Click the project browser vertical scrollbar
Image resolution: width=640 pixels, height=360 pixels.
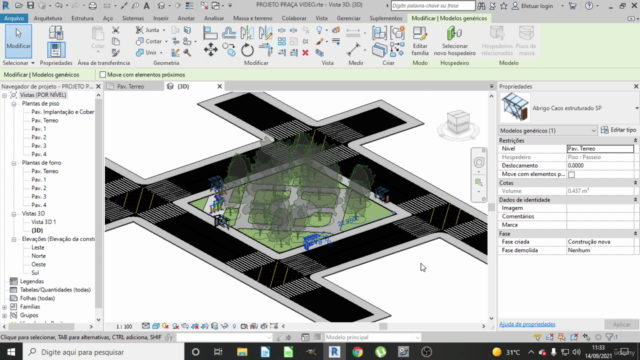pos(98,204)
